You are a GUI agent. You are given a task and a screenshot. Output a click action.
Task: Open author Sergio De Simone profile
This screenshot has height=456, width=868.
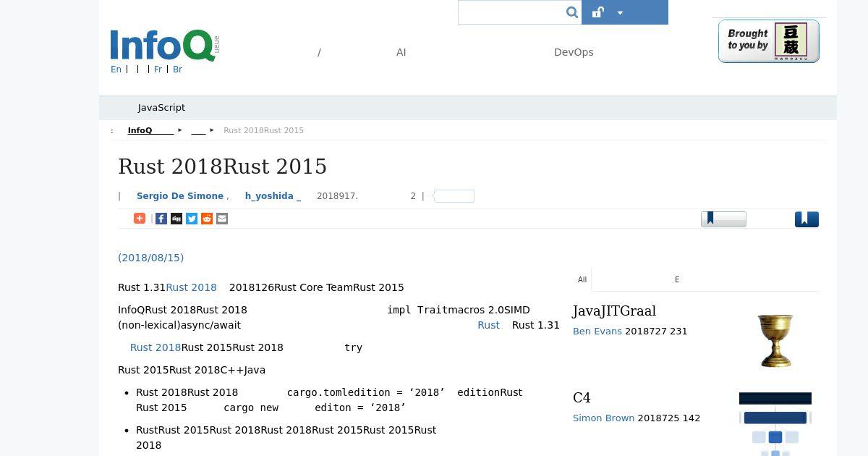tap(180, 196)
